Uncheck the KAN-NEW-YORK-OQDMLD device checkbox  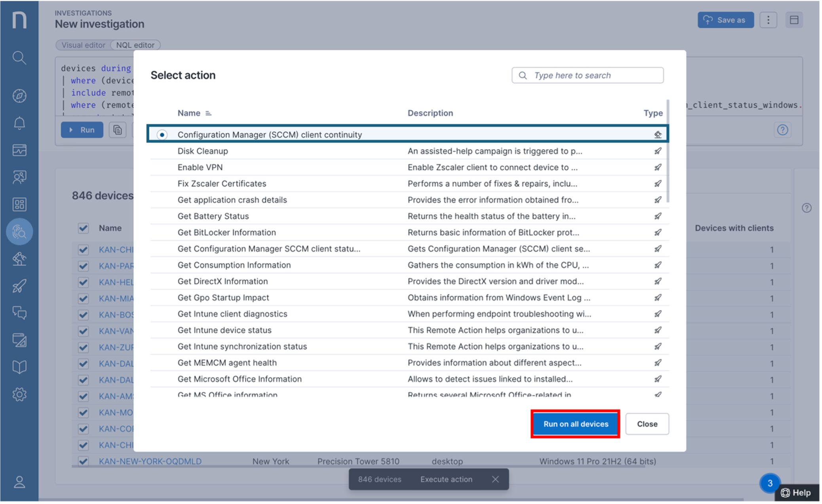click(83, 461)
